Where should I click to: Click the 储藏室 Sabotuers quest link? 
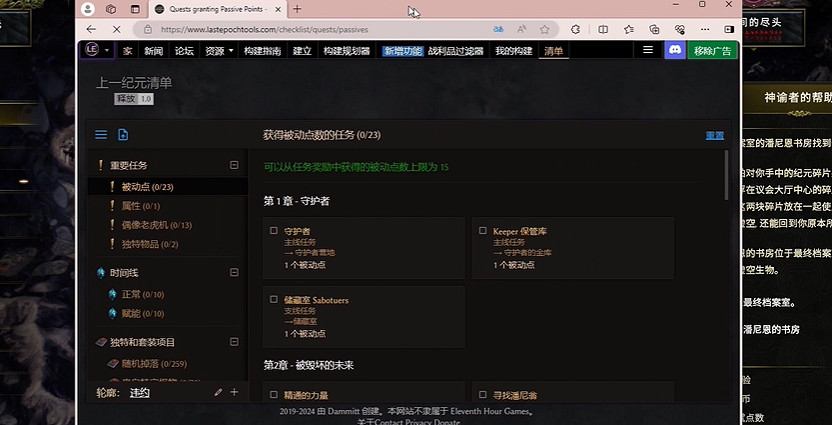coord(316,300)
